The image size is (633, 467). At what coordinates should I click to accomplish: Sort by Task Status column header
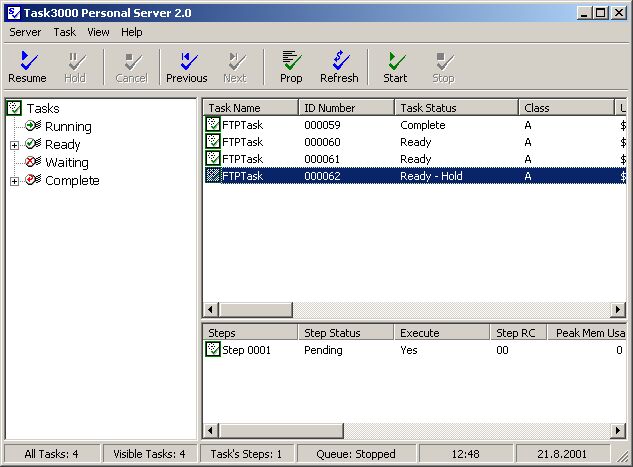tap(455, 107)
